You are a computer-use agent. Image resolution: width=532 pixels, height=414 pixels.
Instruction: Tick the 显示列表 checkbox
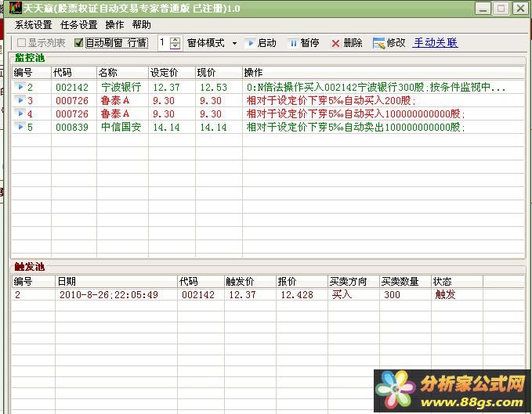(21, 43)
